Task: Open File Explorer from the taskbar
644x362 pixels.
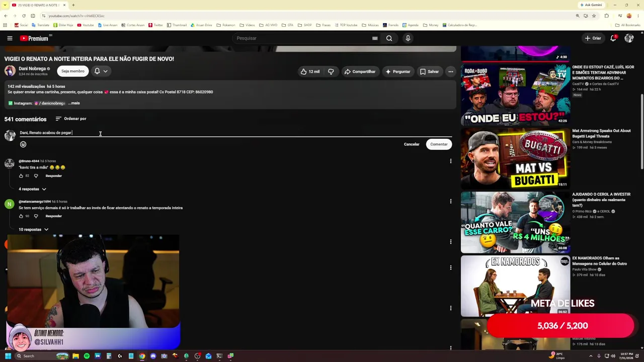Action: [75, 356]
